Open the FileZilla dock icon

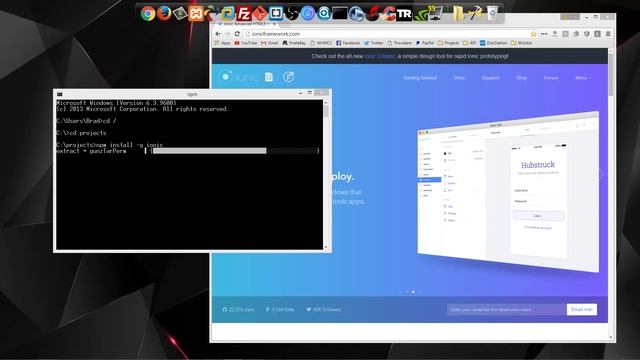point(244,14)
